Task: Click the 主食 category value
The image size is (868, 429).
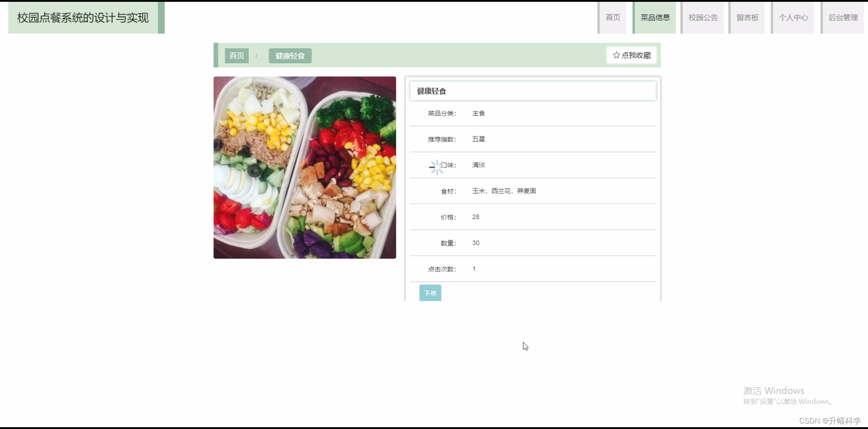Action: click(479, 113)
